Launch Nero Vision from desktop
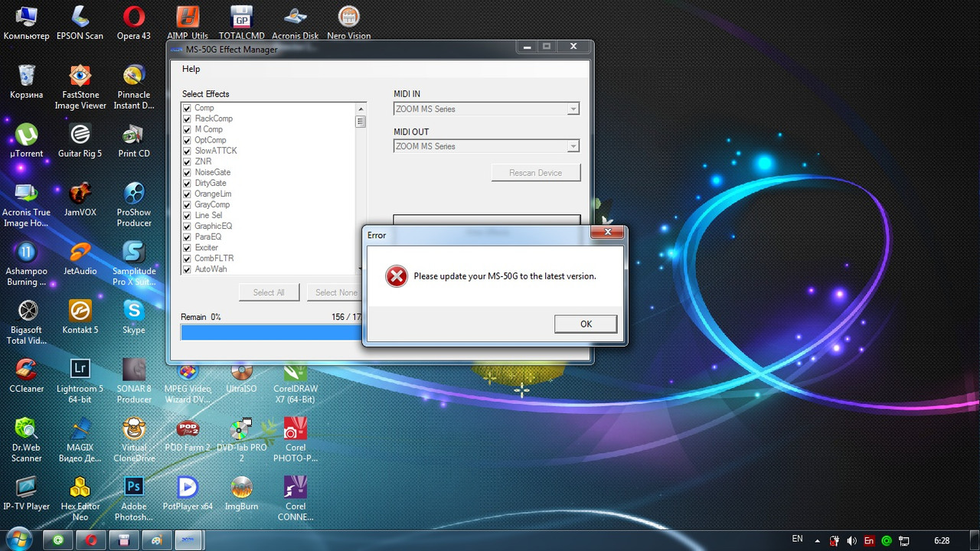The image size is (980, 551). (x=348, y=22)
